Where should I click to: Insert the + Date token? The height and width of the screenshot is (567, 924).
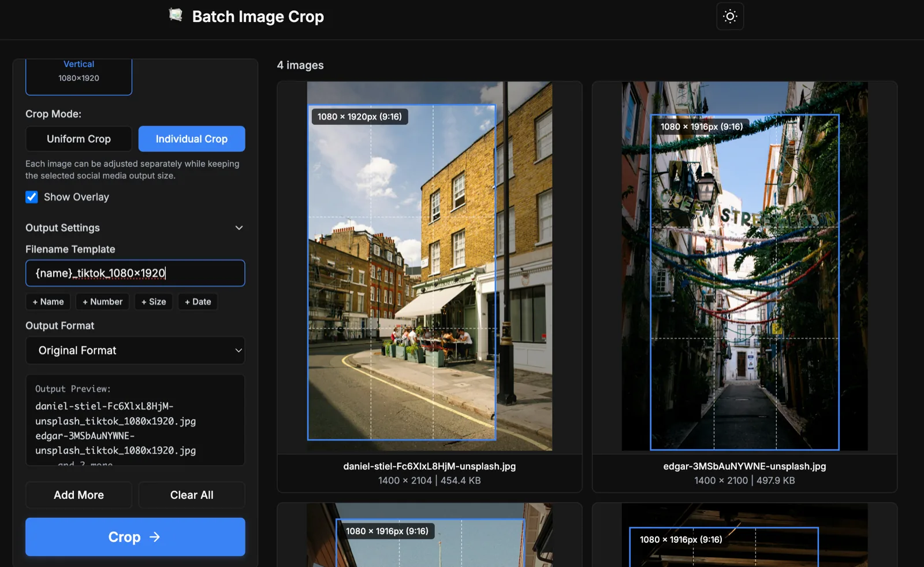point(198,302)
